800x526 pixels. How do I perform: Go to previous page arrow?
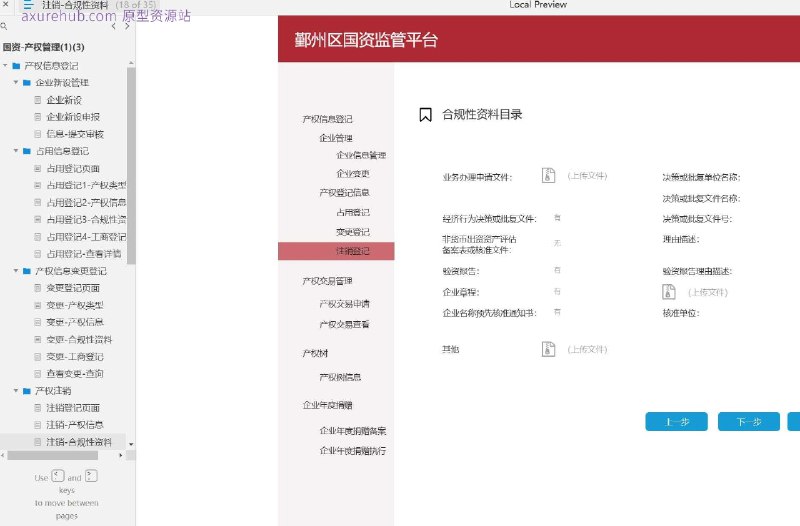pyautogui.click(x=113, y=26)
